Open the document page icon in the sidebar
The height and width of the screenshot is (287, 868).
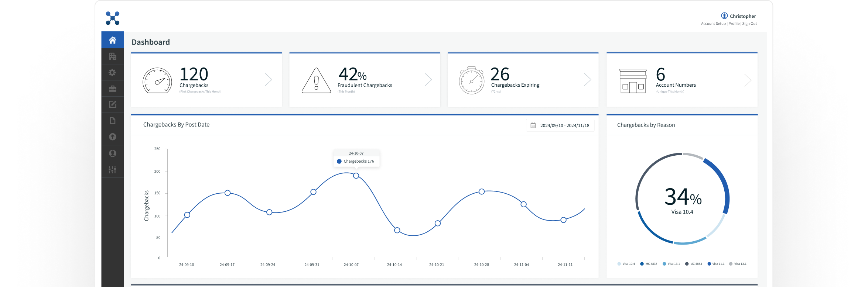tap(113, 121)
